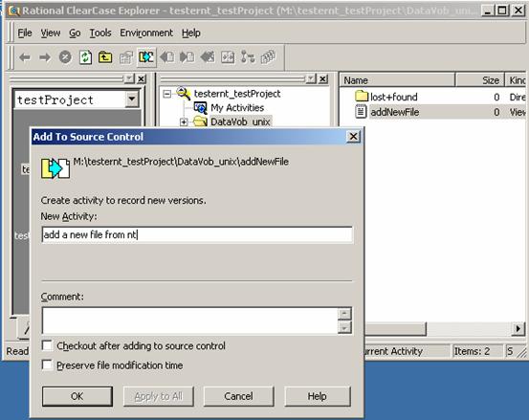529x420 pixels.
Task: Click the Up One Level folder icon
Action: pyautogui.click(x=105, y=57)
